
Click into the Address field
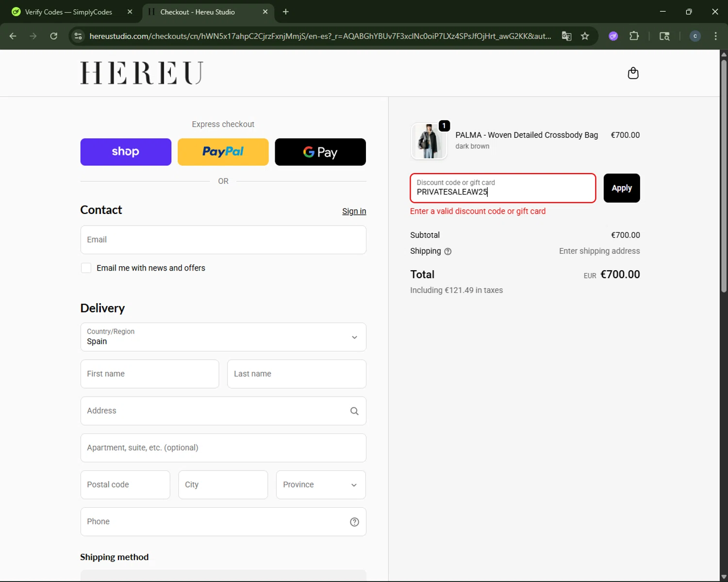point(223,411)
